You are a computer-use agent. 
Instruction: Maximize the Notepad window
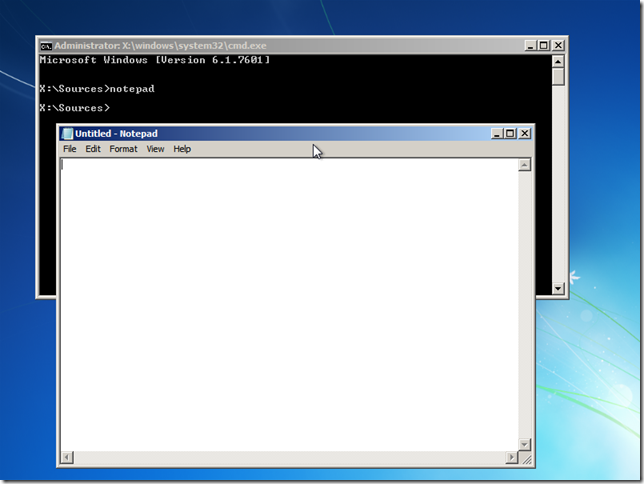pos(510,134)
